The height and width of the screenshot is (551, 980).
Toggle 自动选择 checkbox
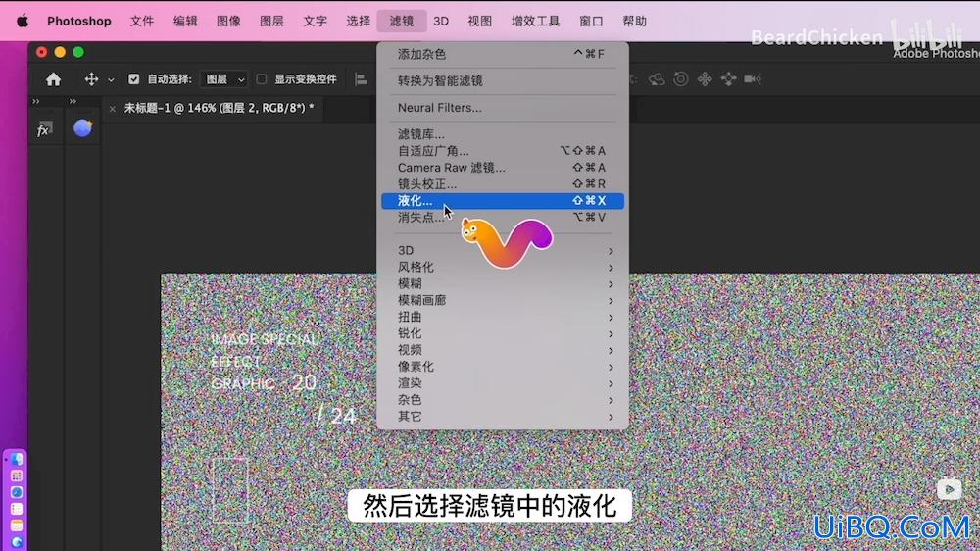133,79
